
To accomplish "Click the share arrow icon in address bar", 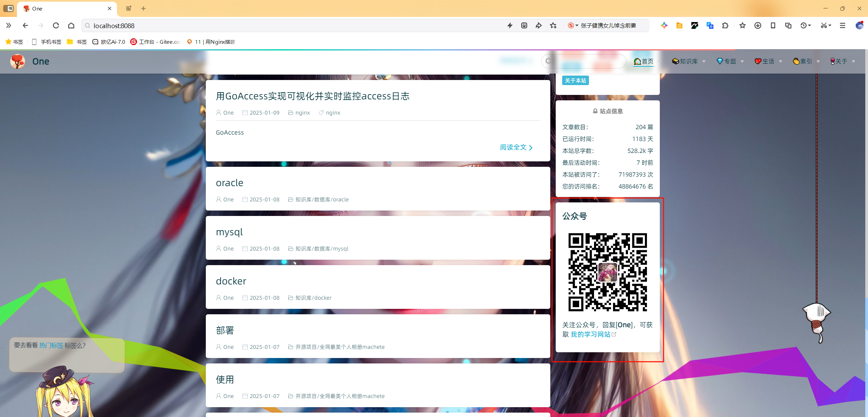I will [538, 25].
